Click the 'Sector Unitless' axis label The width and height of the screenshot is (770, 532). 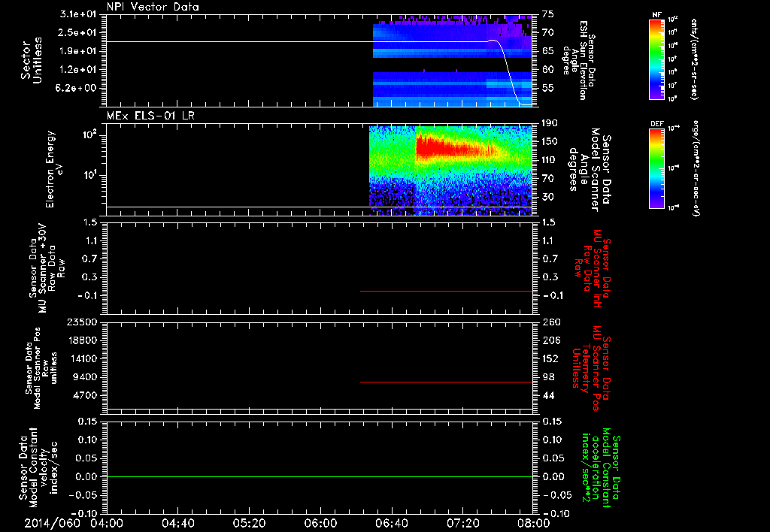pos(32,60)
